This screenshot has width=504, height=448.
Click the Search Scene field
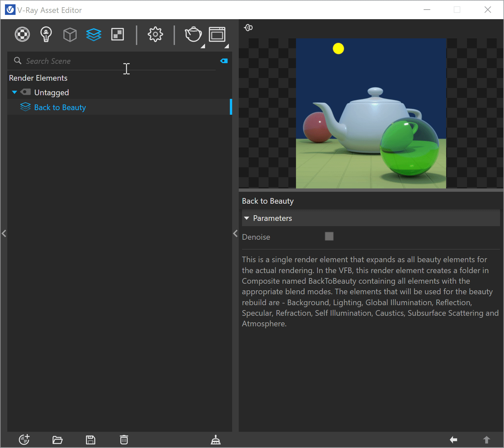pos(111,61)
